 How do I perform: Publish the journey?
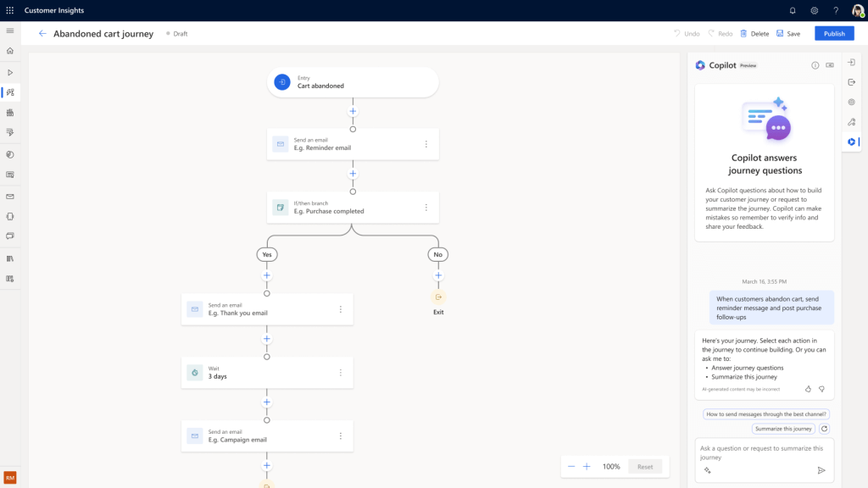click(834, 34)
